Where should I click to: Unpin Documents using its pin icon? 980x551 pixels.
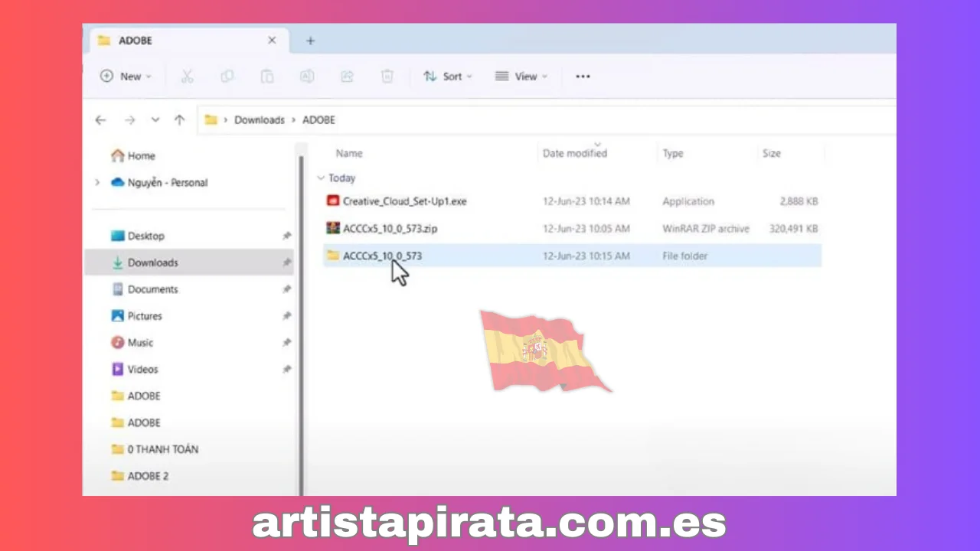point(286,289)
